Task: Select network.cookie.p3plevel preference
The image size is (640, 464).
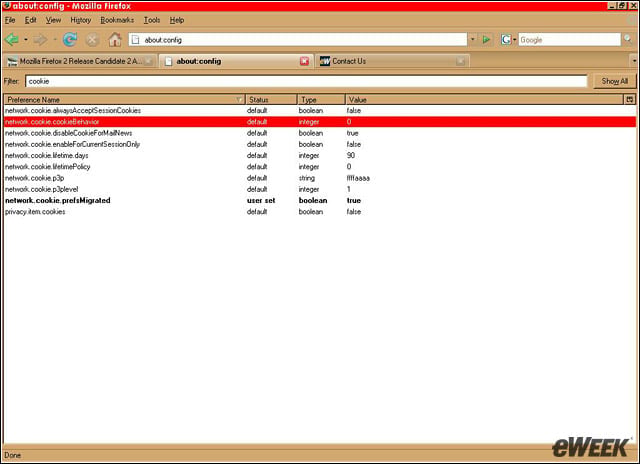Action: (320, 189)
